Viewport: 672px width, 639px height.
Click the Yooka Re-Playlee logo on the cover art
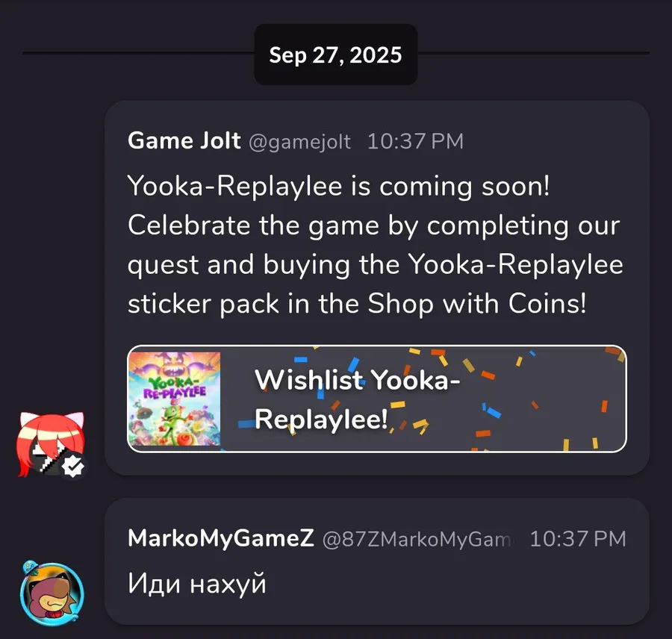tap(175, 387)
